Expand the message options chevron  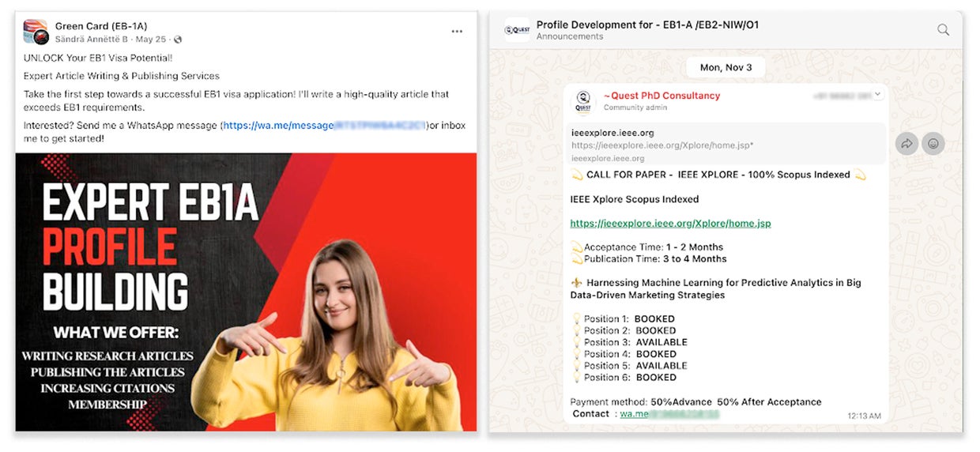click(x=876, y=95)
